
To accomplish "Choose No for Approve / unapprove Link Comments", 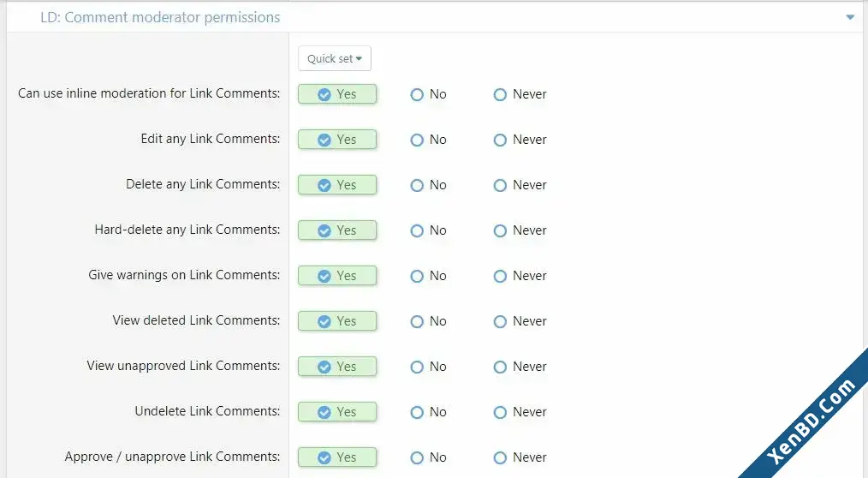I will [x=428, y=457].
